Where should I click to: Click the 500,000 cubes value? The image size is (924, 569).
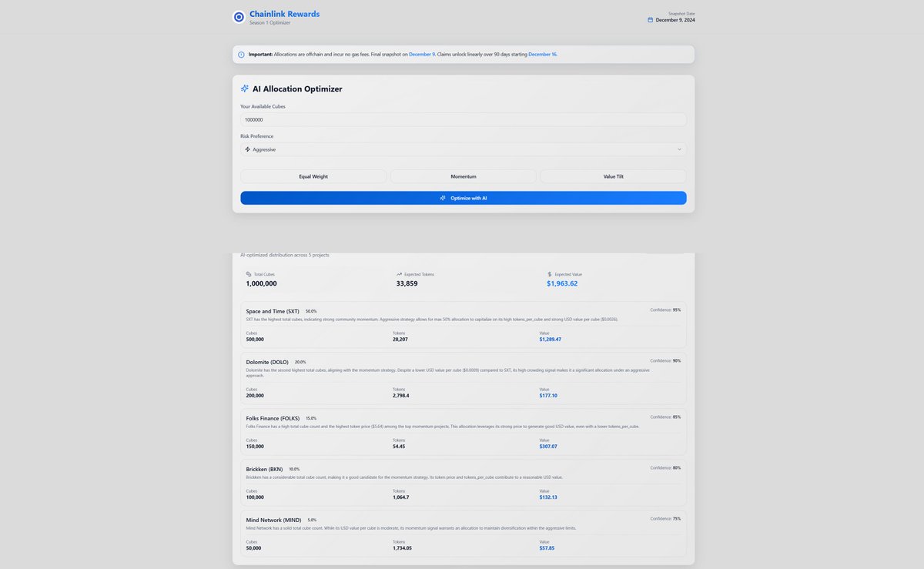pyautogui.click(x=255, y=340)
